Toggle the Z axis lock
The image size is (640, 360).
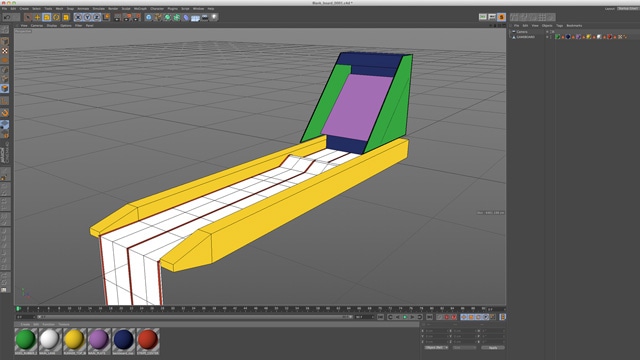pos(97,17)
